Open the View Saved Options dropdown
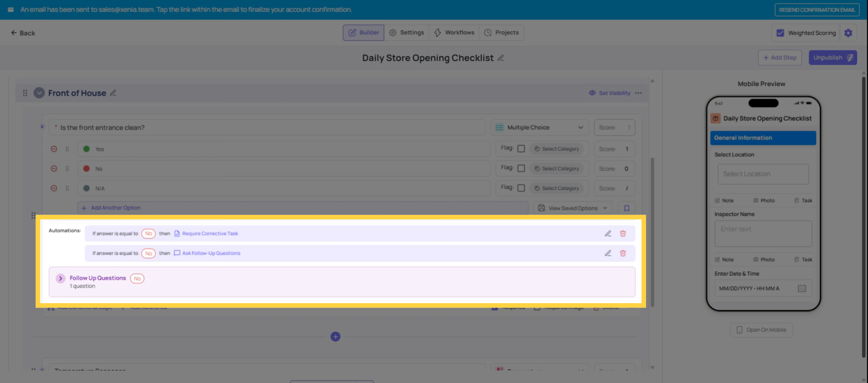The width and height of the screenshot is (868, 383). coord(573,208)
